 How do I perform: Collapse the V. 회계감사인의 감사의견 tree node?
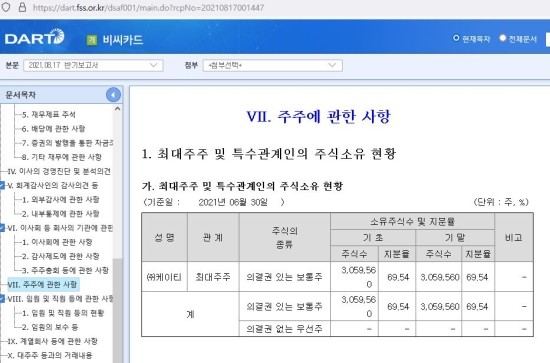[x=2, y=185]
